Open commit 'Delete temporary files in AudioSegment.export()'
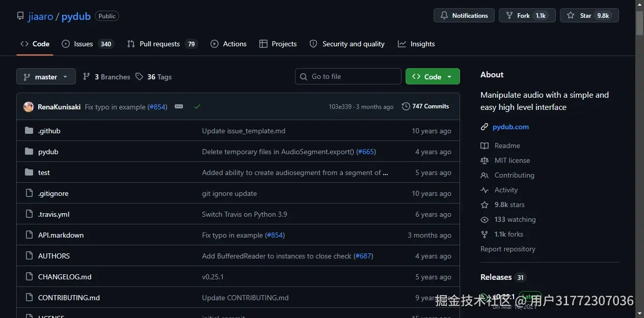Image resolution: width=644 pixels, height=318 pixels. point(278,152)
